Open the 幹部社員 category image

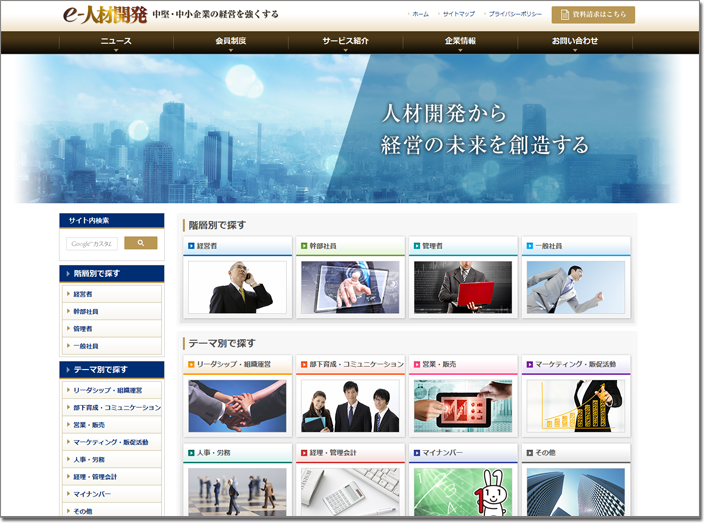[x=349, y=287]
